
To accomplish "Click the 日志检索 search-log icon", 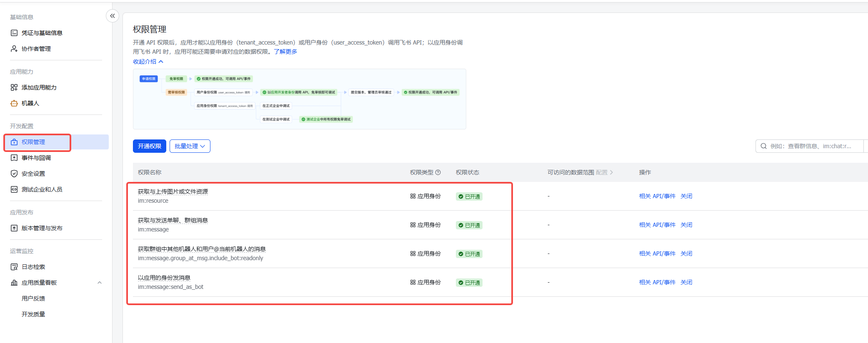I will (x=14, y=267).
